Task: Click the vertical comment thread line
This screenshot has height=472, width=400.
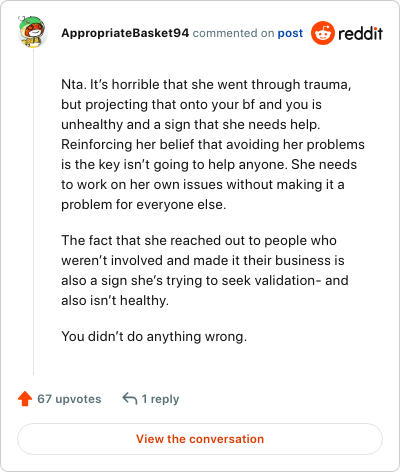Action: [33, 212]
